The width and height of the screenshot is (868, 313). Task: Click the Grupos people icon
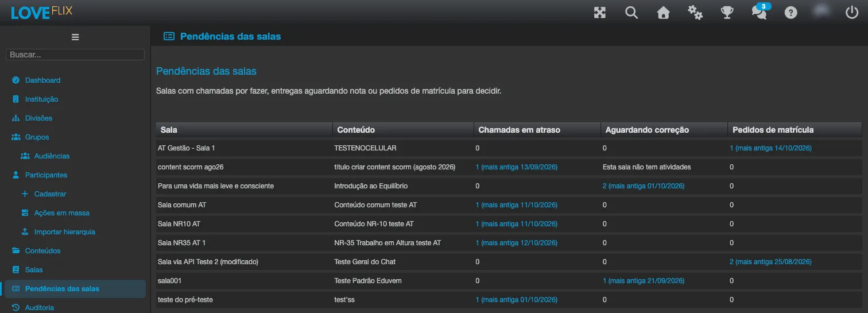(16, 137)
